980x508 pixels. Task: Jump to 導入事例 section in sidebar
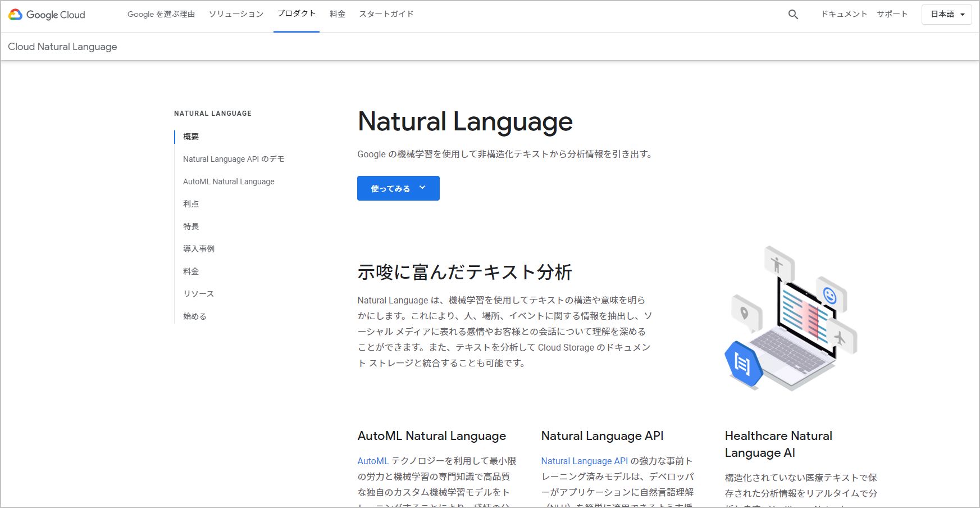click(x=199, y=249)
